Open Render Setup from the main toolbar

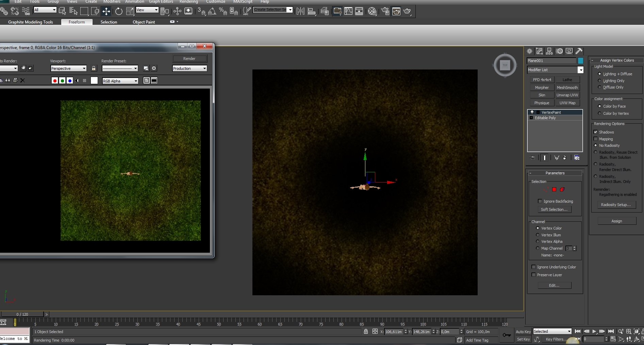pyautogui.click(x=385, y=11)
